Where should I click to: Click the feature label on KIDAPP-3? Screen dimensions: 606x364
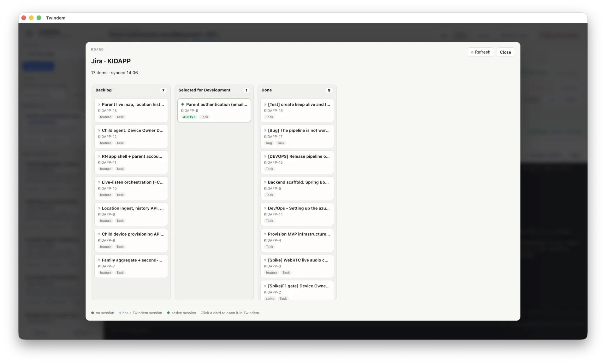271,273
